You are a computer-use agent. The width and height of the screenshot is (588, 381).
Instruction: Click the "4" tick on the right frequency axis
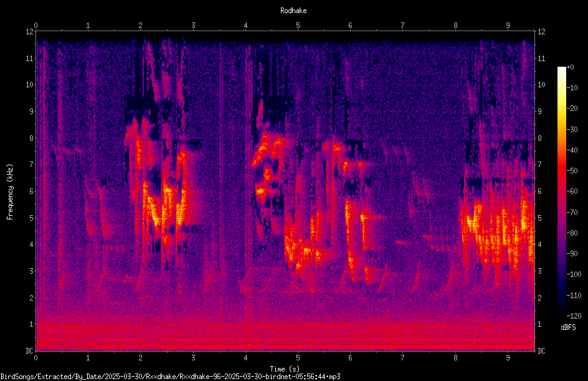[x=540, y=244]
